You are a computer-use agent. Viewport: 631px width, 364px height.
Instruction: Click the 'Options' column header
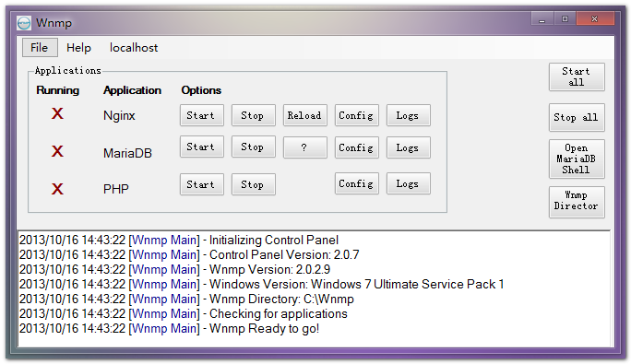tap(201, 90)
